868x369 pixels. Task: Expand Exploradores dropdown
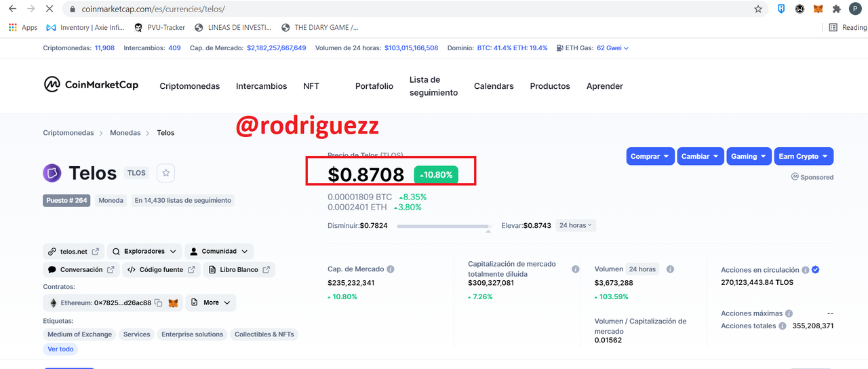[144, 252]
